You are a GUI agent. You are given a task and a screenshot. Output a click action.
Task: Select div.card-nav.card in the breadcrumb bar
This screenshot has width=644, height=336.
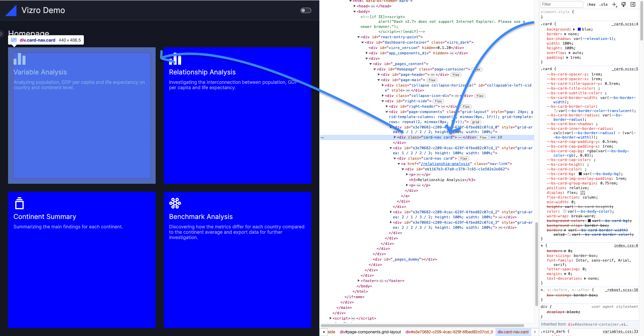(x=513, y=332)
